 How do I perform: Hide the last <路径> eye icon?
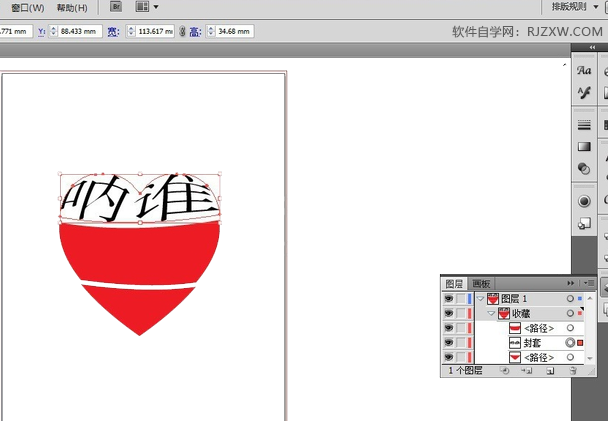click(449, 357)
